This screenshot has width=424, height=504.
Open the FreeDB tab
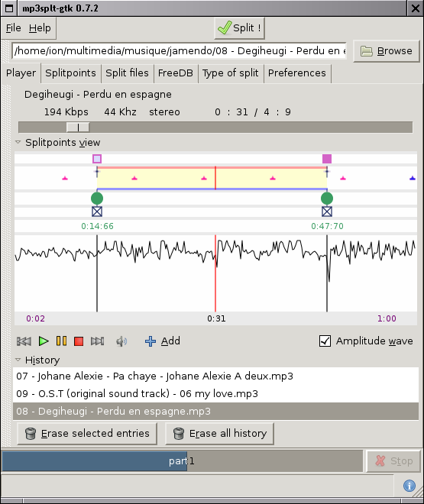pyautogui.click(x=176, y=73)
